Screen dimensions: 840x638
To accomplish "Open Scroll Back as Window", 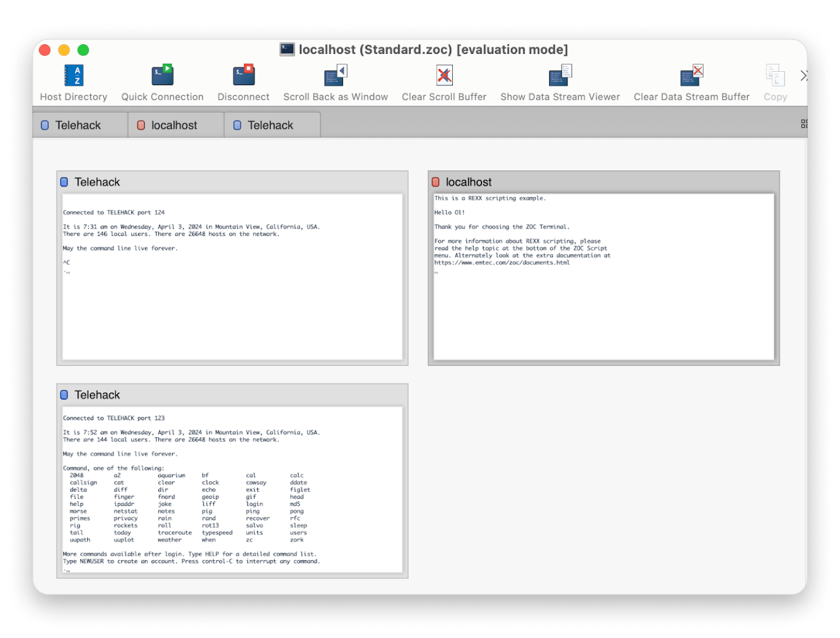I will pyautogui.click(x=335, y=76).
